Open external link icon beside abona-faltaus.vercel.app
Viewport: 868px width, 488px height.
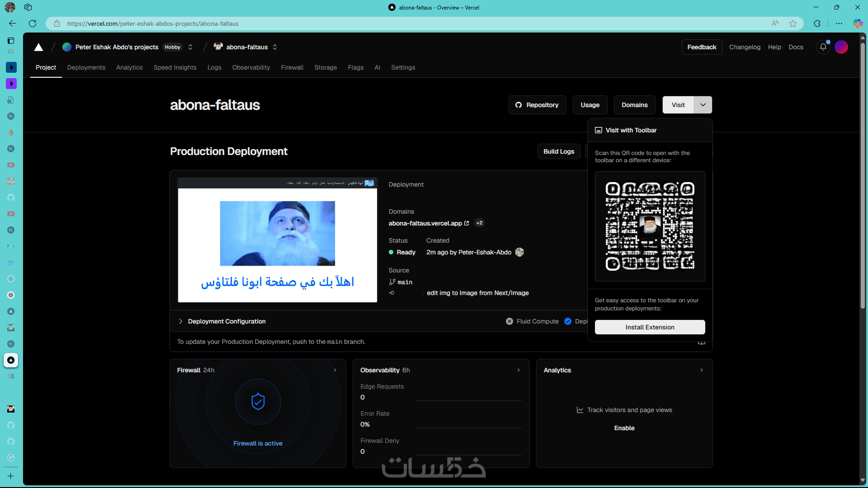pos(467,223)
